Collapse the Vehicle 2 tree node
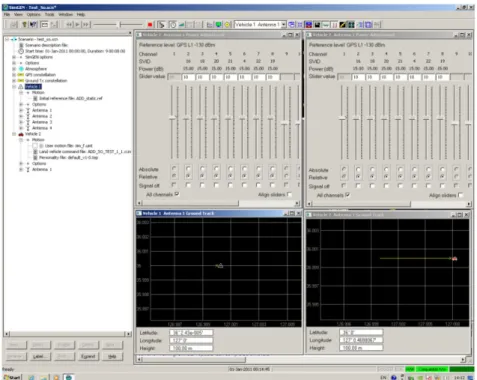 (x=14, y=134)
